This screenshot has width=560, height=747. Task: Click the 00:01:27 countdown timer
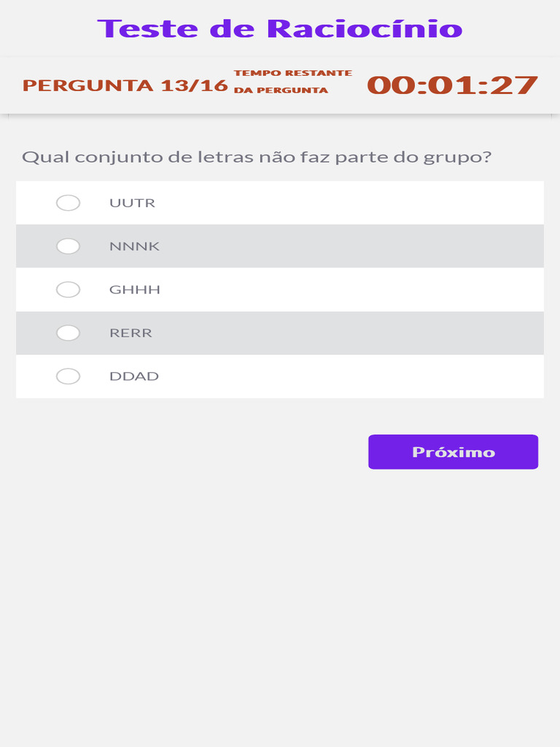click(x=452, y=85)
